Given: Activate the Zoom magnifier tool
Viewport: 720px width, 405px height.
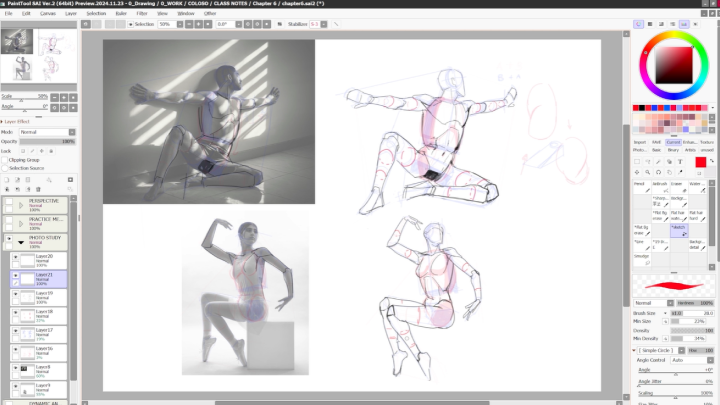Looking at the screenshot, I should click(647, 172).
